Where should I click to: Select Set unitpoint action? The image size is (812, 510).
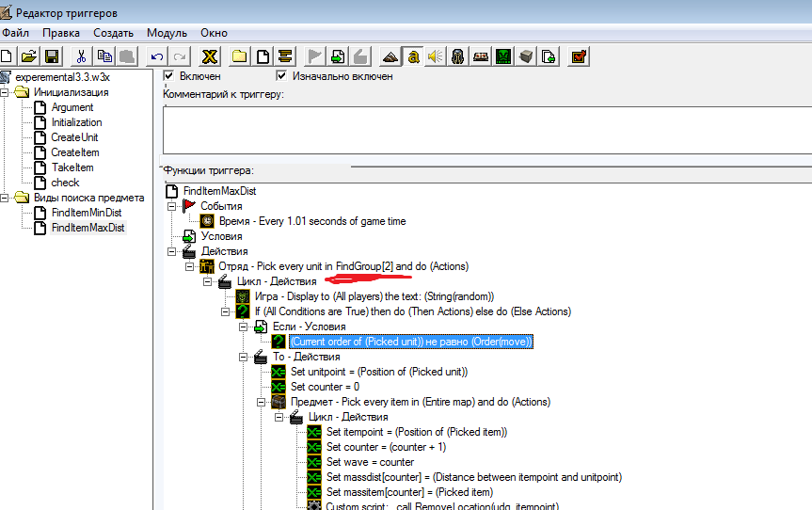pos(379,372)
